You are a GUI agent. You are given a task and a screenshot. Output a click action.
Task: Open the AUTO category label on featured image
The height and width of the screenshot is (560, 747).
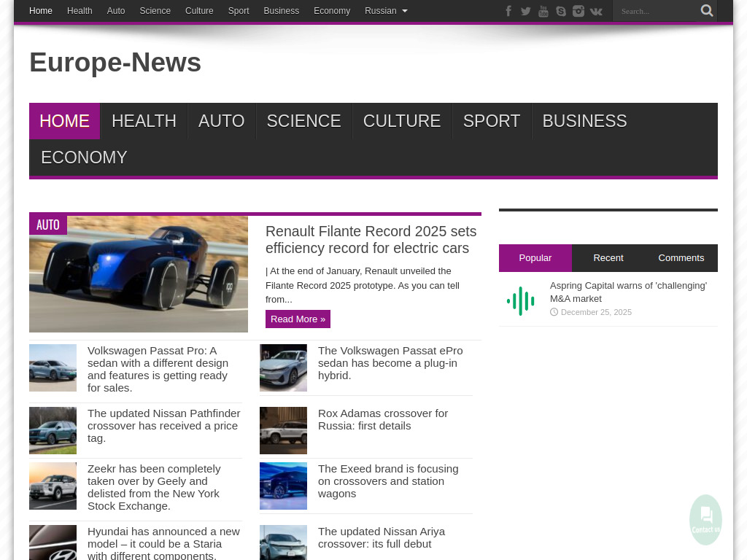47,225
